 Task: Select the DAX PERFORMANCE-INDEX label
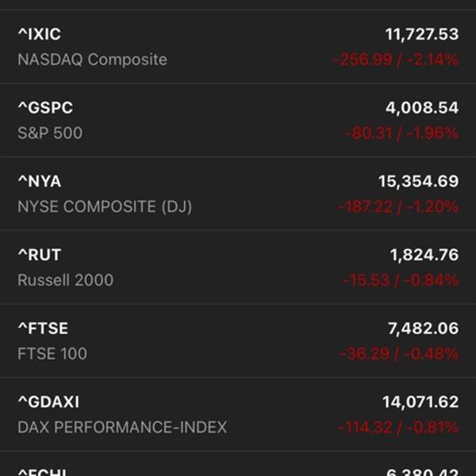[122, 428]
